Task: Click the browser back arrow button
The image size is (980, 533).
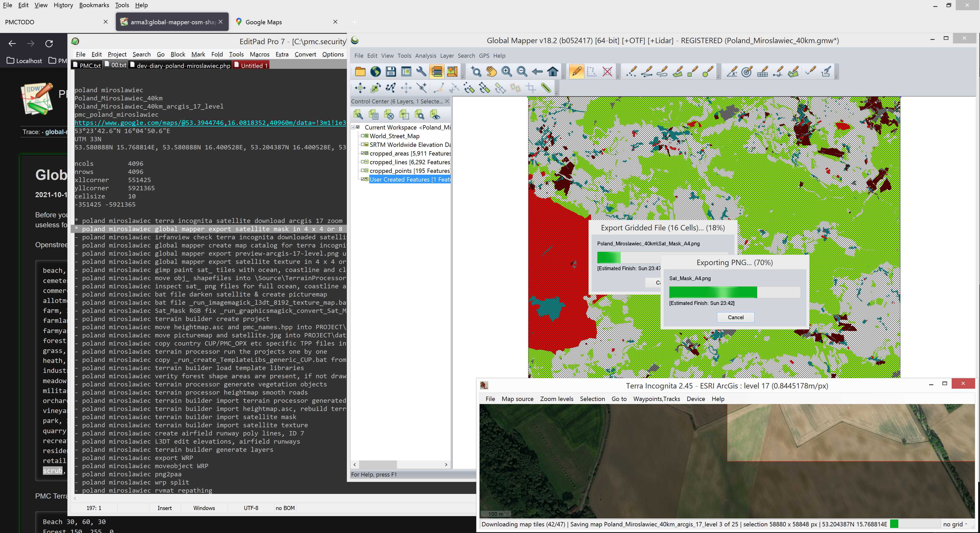Action: tap(12, 43)
